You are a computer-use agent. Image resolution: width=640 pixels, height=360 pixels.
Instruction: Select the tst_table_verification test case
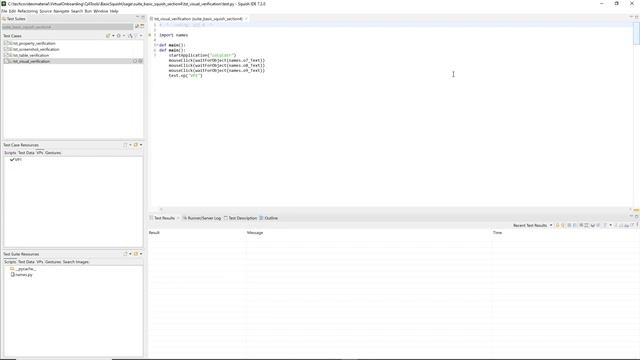pyautogui.click(x=31, y=56)
